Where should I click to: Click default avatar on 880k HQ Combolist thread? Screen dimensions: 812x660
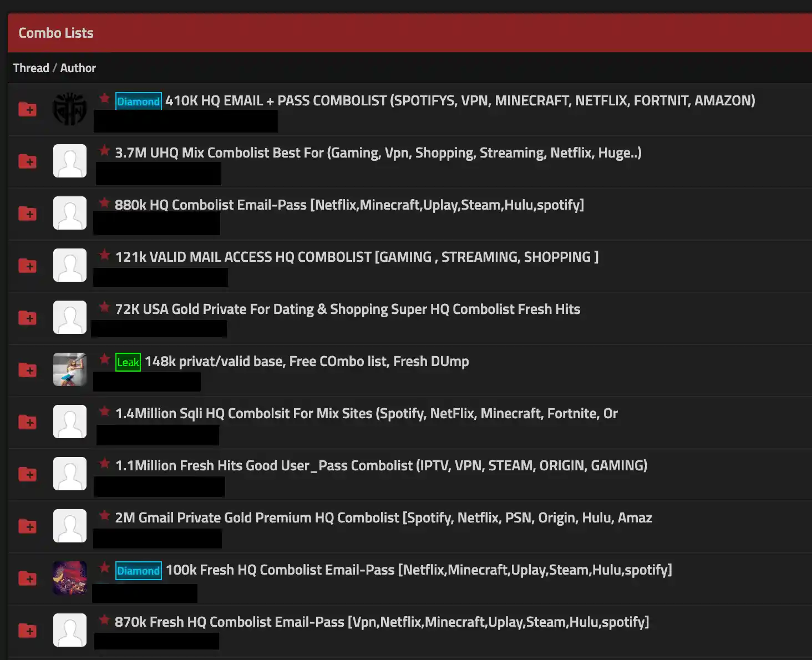[x=70, y=213]
